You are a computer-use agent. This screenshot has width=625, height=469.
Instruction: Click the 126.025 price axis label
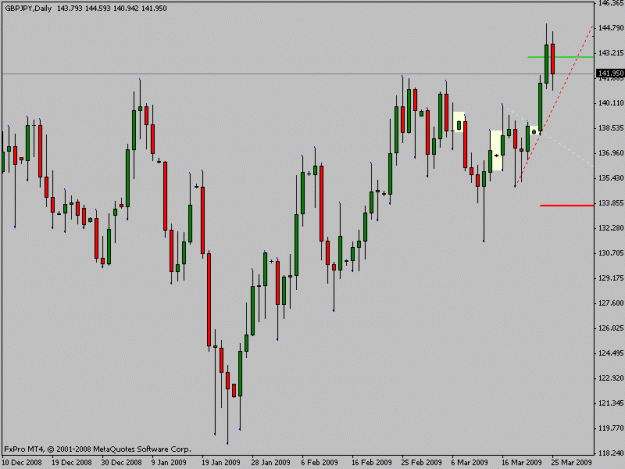pos(611,328)
